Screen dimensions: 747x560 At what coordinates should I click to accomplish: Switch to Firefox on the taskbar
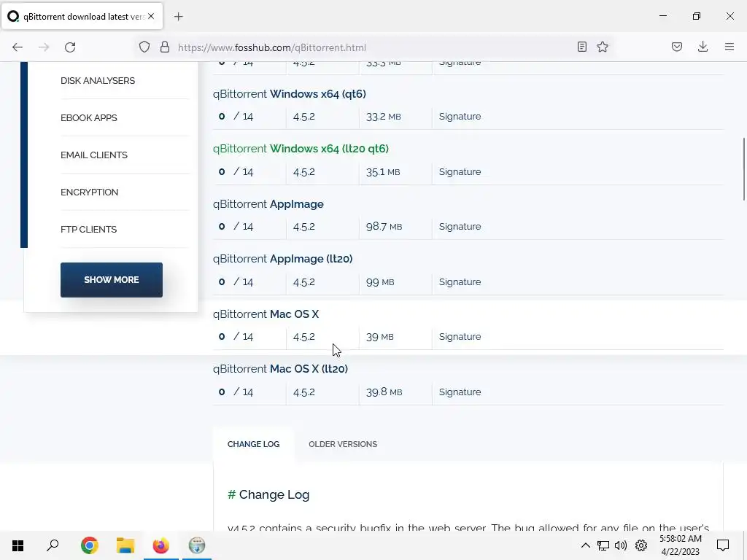161,545
